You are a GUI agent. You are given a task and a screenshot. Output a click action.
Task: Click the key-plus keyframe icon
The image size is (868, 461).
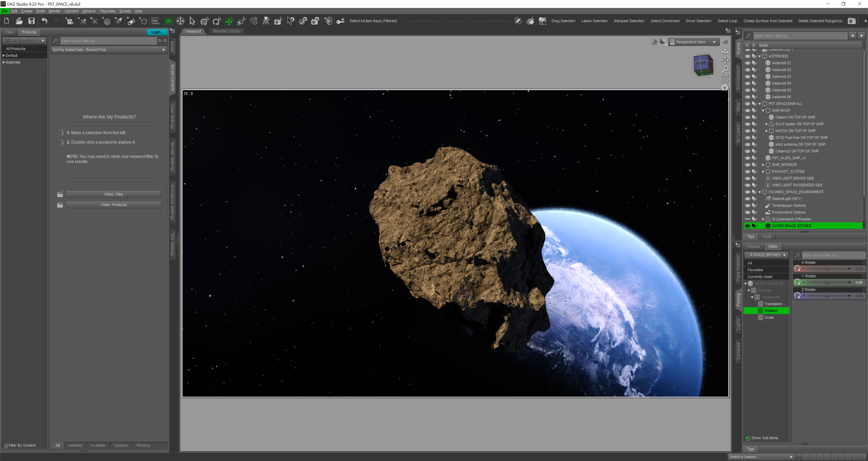tap(340, 21)
